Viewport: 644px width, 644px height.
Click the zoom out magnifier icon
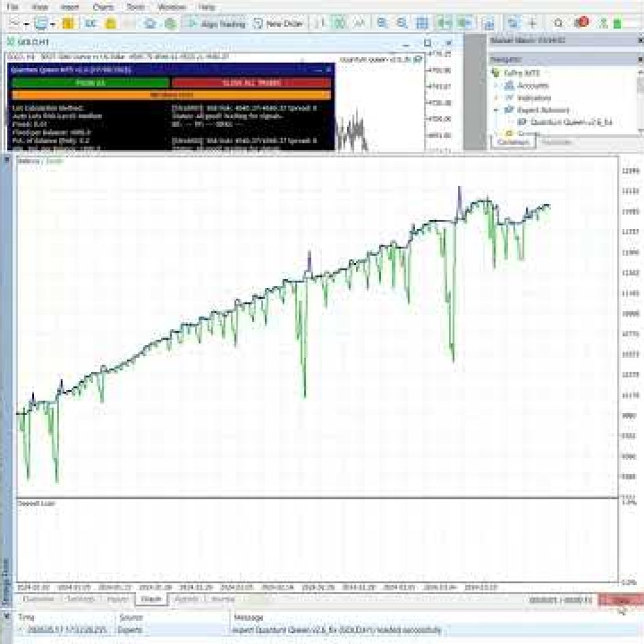(x=402, y=23)
